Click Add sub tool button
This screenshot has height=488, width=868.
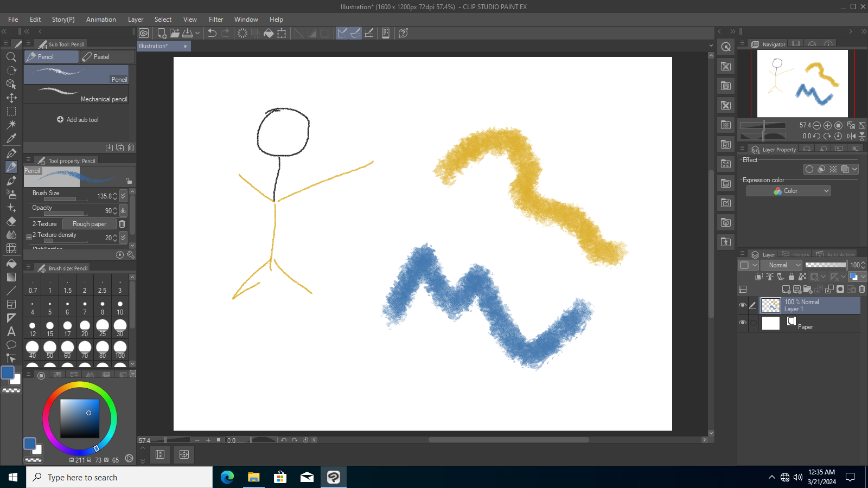[x=78, y=120]
